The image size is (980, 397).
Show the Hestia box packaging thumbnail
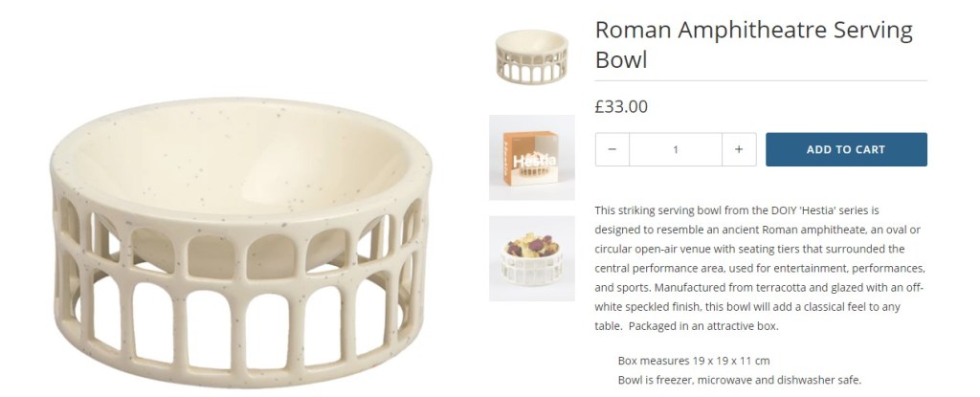click(x=531, y=158)
